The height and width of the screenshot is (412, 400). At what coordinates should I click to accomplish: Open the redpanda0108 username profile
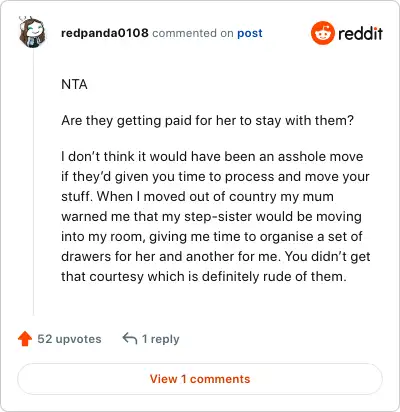[x=105, y=33]
